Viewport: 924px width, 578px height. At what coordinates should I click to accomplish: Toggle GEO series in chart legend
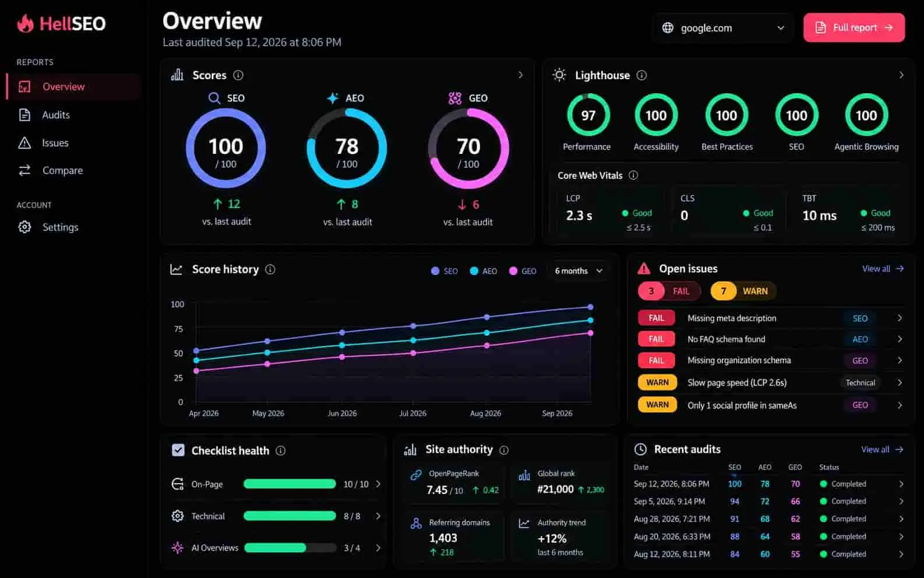(523, 271)
